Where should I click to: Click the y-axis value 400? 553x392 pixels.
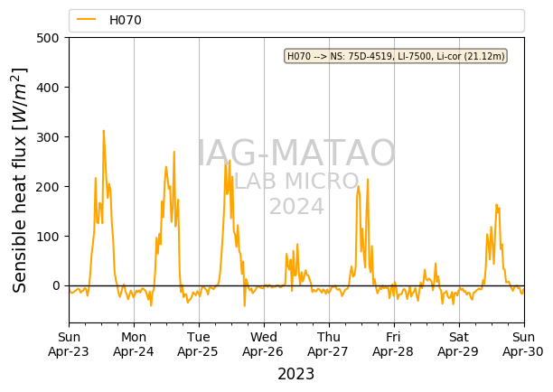[x=48, y=88]
